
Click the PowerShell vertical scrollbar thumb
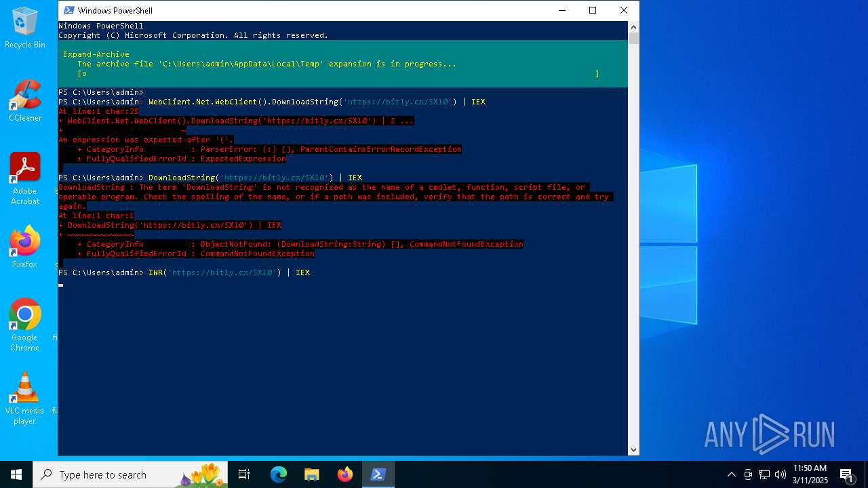pyautogui.click(x=633, y=39)
